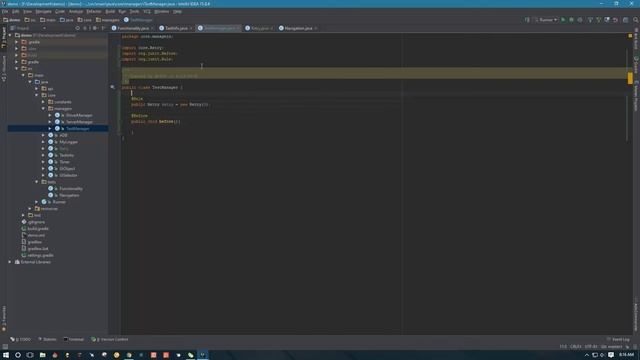
Task: Run the Runner configuration with green play icon
Action: pos(563,20)
